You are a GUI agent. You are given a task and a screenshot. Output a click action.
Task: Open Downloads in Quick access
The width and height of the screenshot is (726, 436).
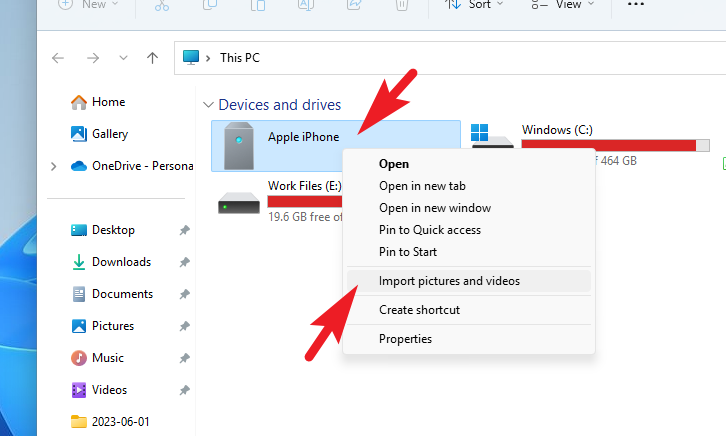[111, 262]
